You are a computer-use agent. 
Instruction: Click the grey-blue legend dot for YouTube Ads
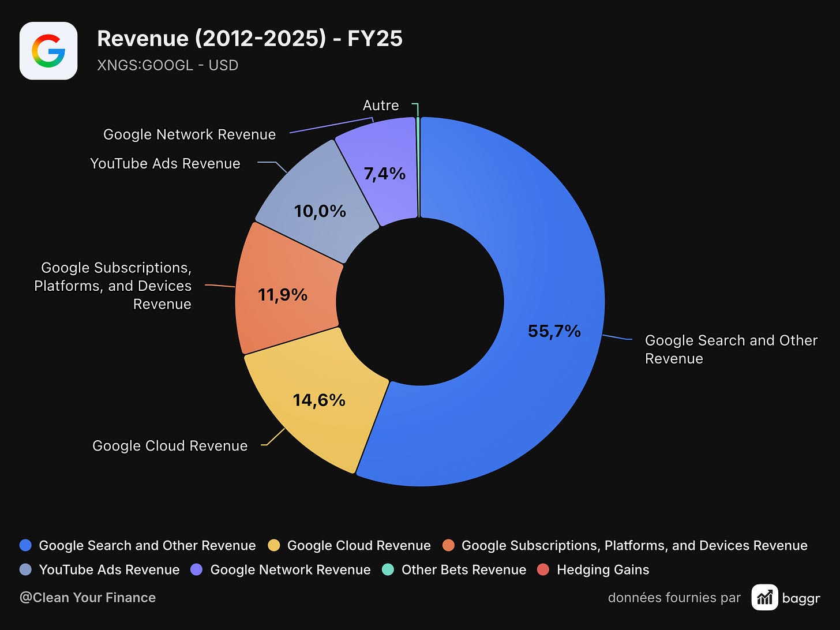(25, 569)
